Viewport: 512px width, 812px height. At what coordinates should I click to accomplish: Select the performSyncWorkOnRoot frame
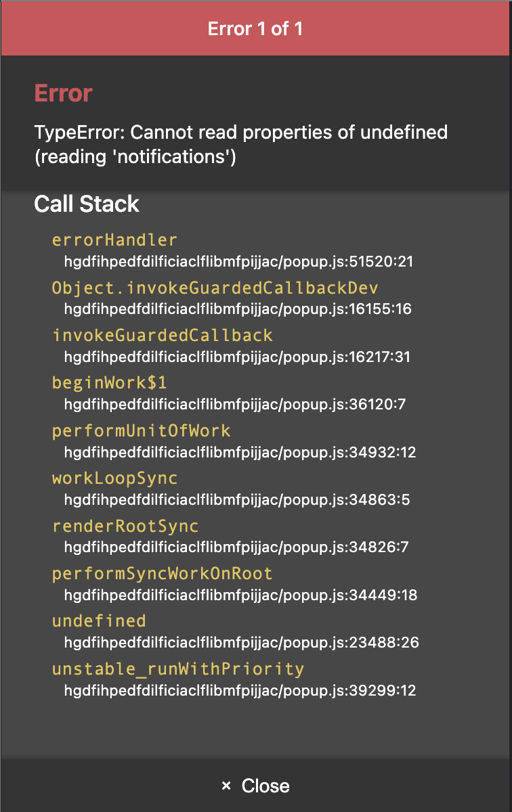pos(163,574)
